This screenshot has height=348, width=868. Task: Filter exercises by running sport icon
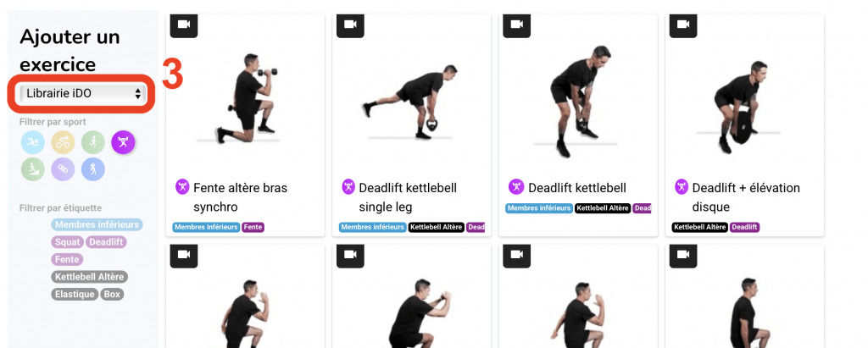93,143
